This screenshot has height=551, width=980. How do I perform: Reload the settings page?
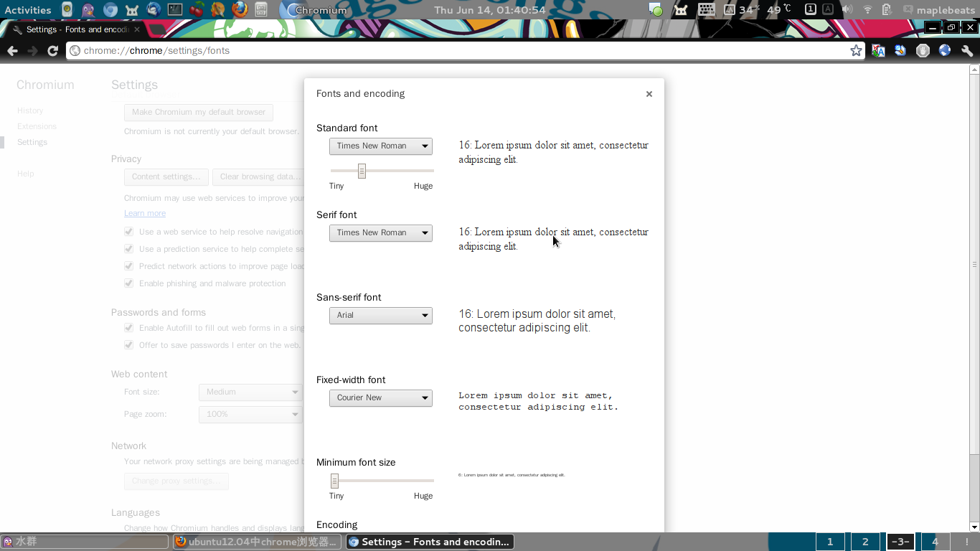click(52, 51)
